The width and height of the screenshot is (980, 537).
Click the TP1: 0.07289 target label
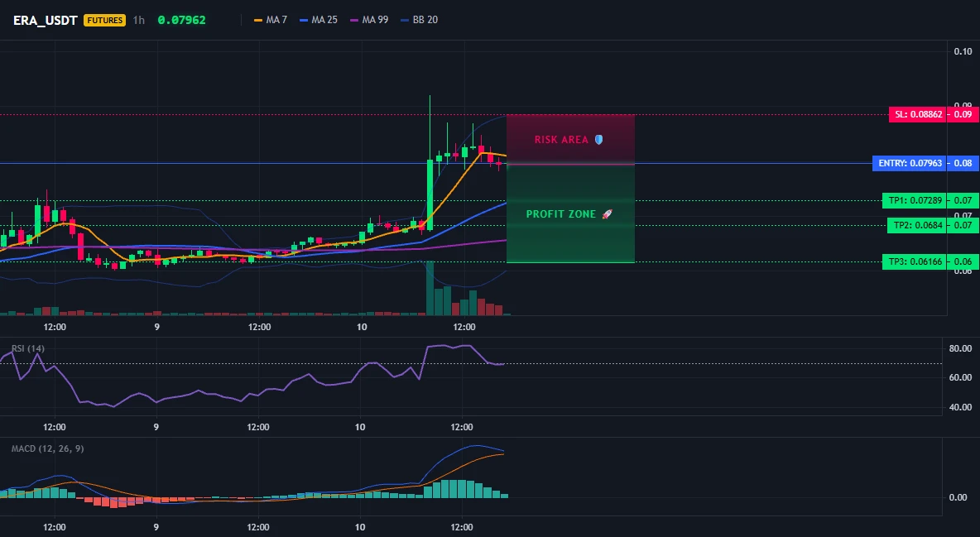click(915, 201)
